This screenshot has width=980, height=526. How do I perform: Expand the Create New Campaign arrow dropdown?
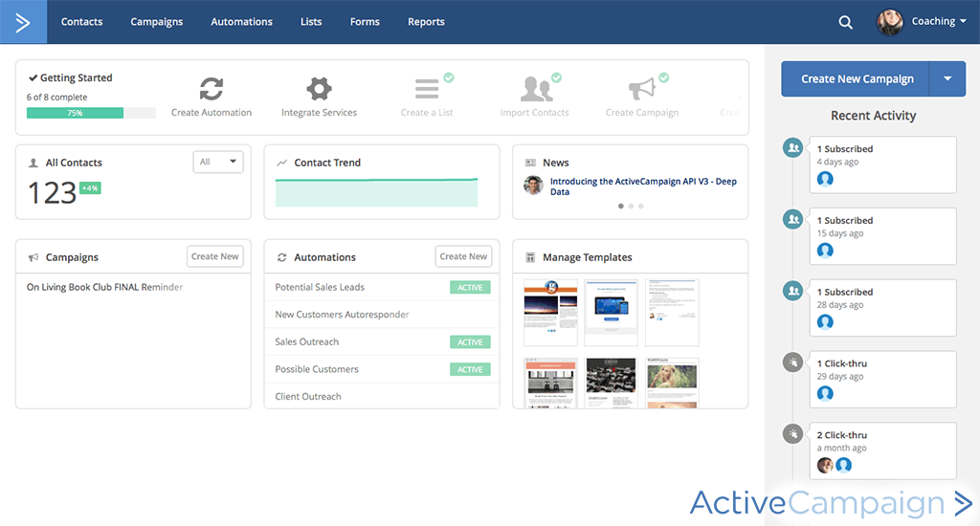[x=947, y=79]
